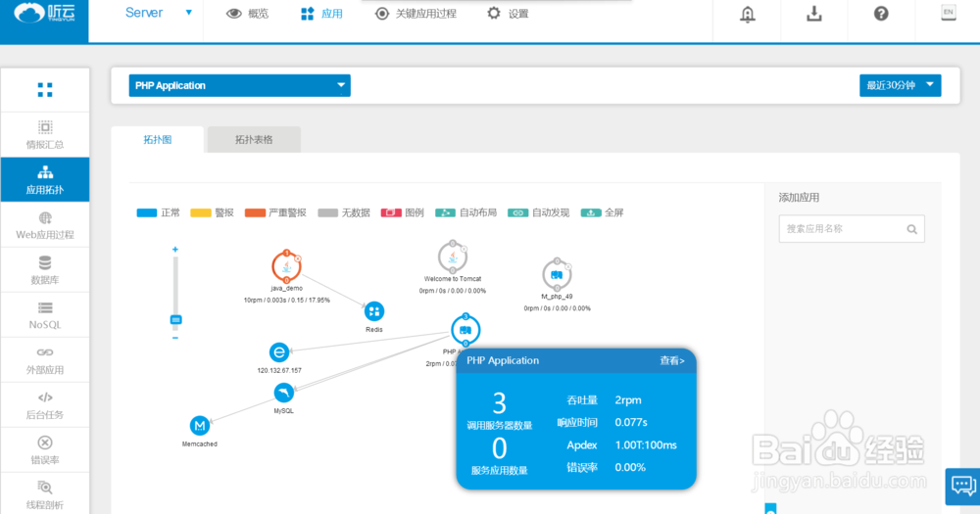
Task: Click the Tingyun logo
Action: (44, 13)
